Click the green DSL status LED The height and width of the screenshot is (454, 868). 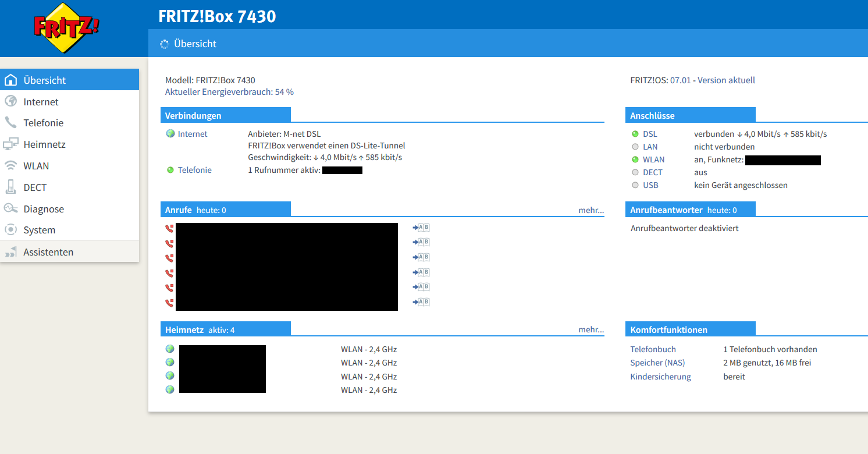point(635,134)
